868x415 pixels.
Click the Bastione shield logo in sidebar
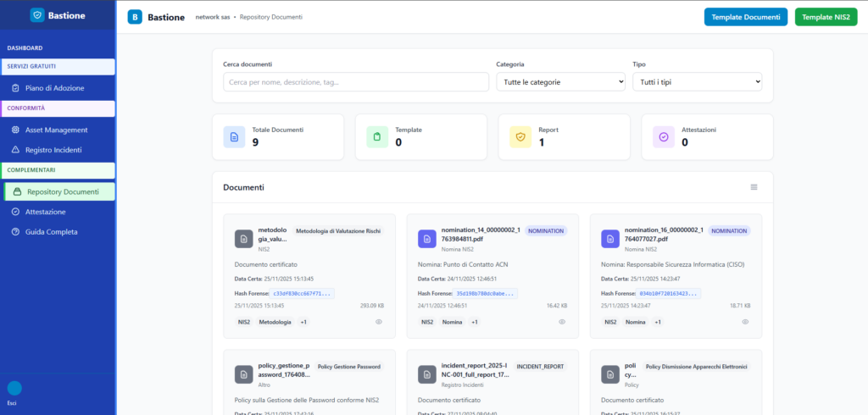click(36, 15)
